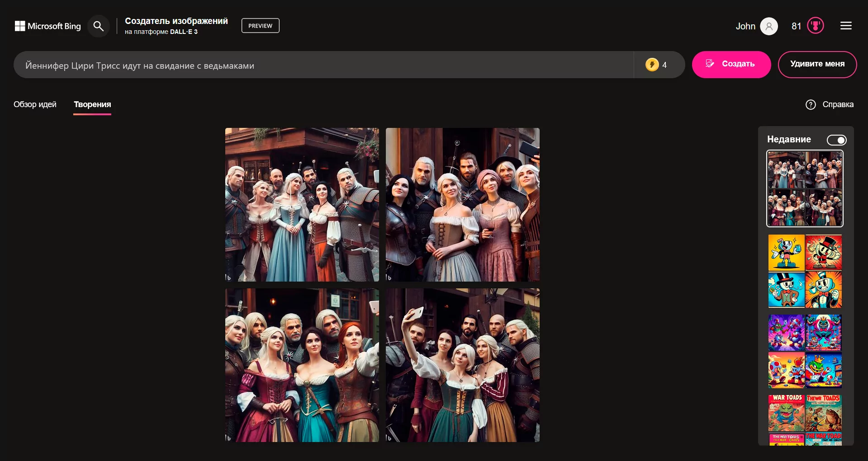This screenshot has height=461, width=868.
Task: Select recent purple cartoon monsters thumbnail set
Action: click(x=805, y=351)
